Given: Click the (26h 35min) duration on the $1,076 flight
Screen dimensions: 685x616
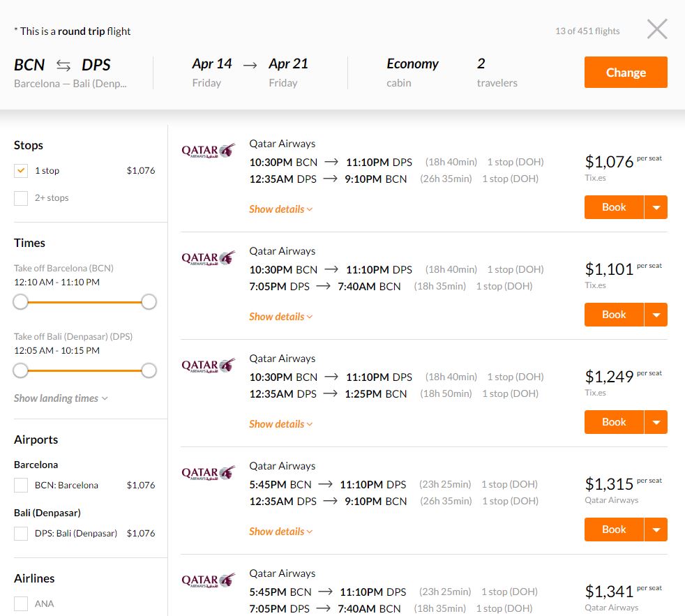Looking at the screenshot, I should pyautogui.click(x=446, y=179).
